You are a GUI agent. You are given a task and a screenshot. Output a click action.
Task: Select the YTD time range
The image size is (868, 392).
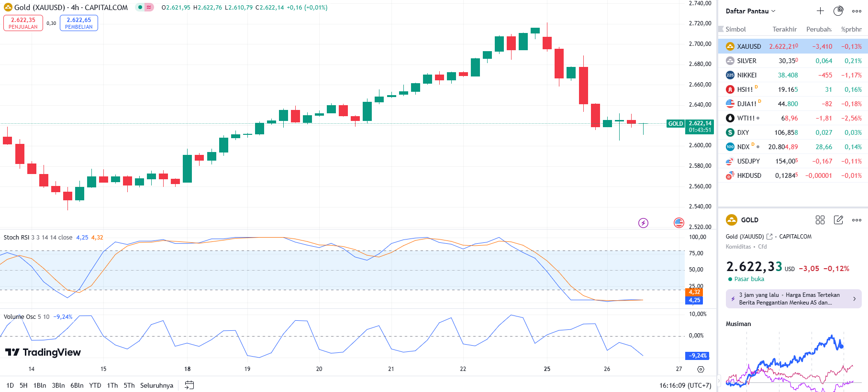point(95,385)
